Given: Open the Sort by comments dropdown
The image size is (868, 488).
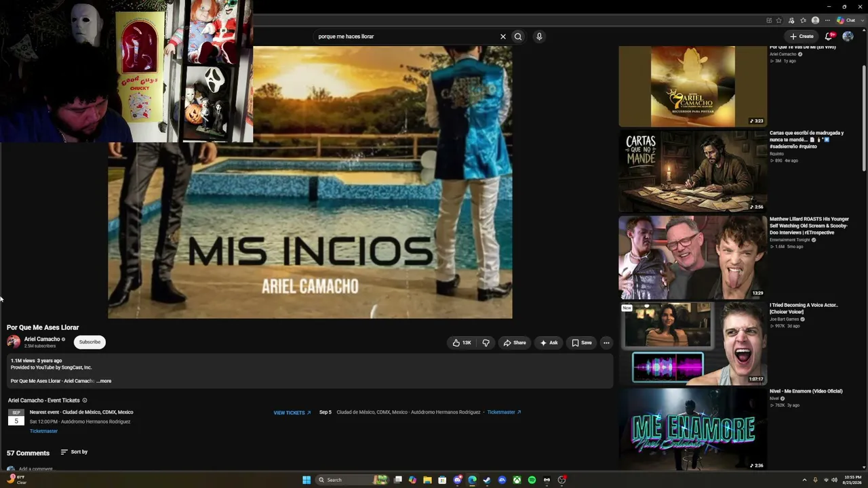Looking at the screenshot, I should tap(74, 452).
